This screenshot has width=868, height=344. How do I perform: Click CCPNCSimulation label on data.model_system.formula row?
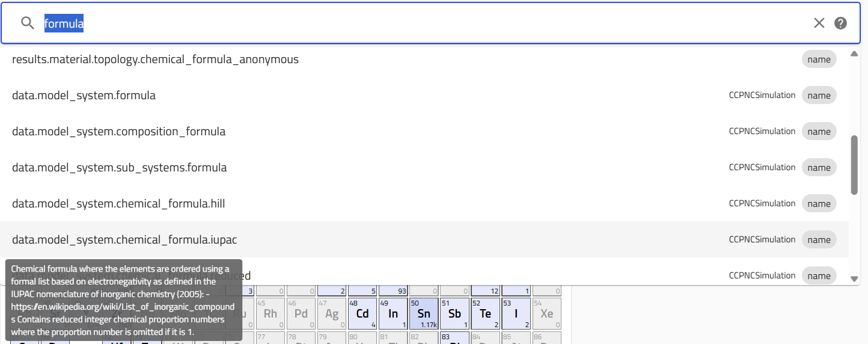click(x=762, y=95)
